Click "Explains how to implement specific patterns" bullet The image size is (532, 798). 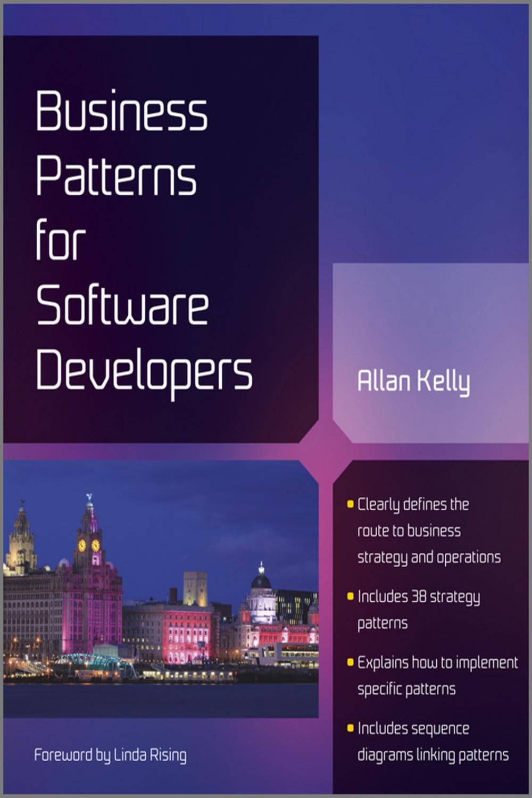pos(432,676)
